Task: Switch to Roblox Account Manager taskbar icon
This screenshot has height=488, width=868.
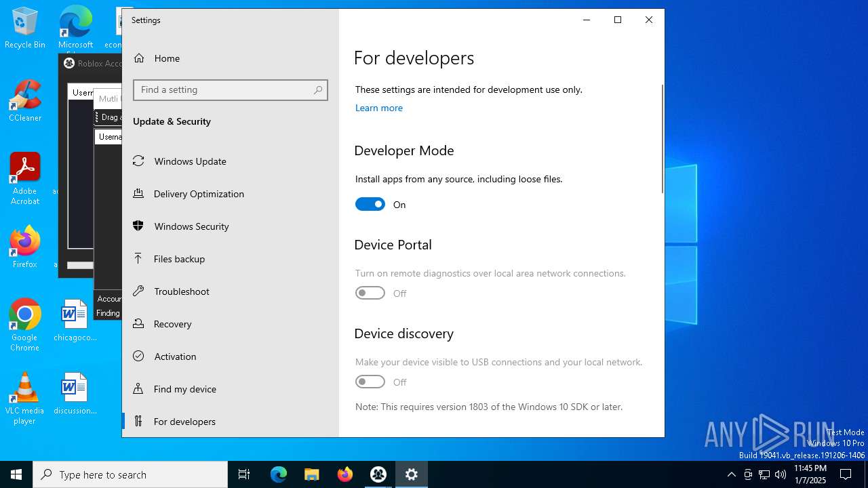Action: (378, 474)
